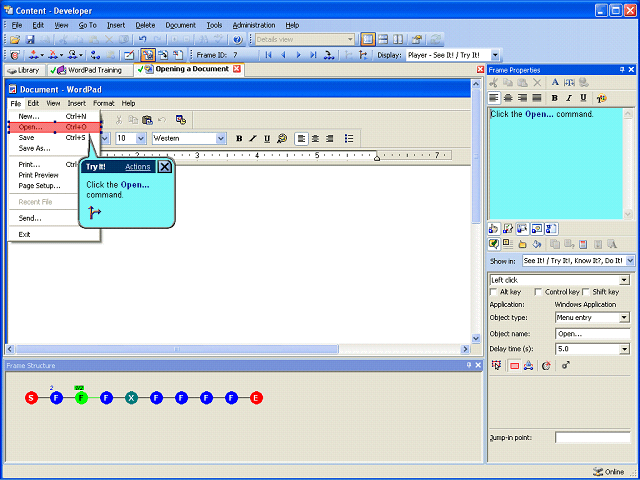Click the pointing hand icon below text pane

coord(493,229)
